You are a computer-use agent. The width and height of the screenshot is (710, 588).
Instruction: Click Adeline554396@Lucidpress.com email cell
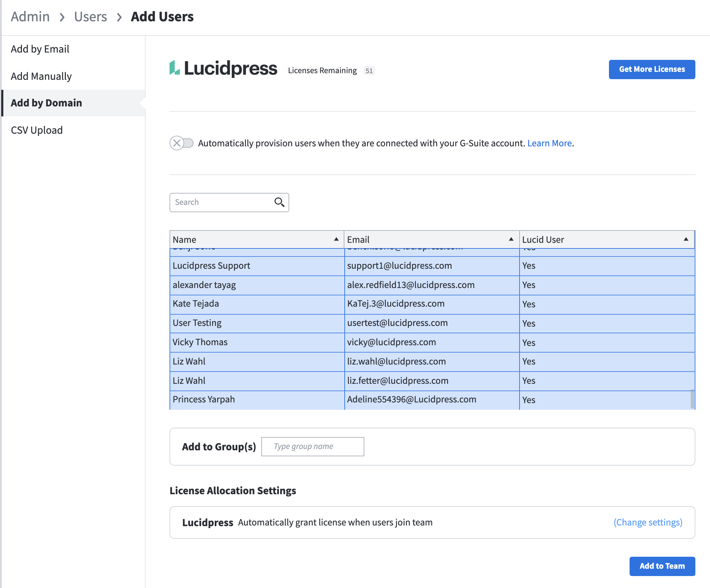tap(432, 400)
